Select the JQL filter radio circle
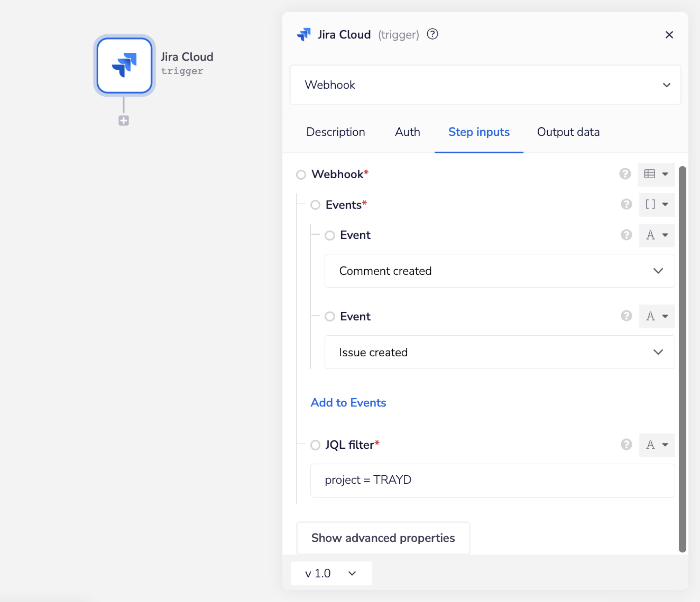 [x=315, y=445]
